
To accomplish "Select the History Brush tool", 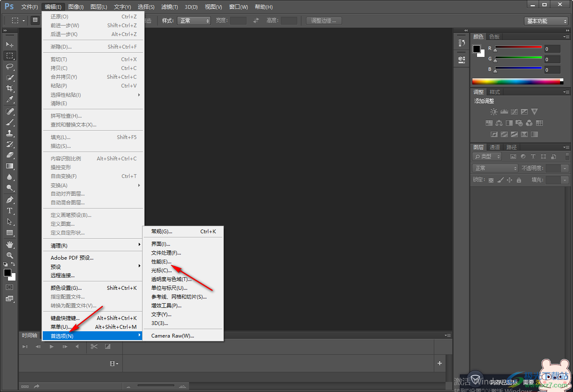I will click(x=10, y=144).
